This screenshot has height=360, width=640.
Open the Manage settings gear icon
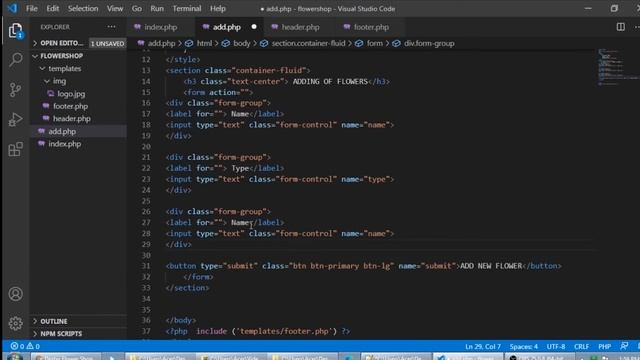pyautogui.click(x=16, y=323)
